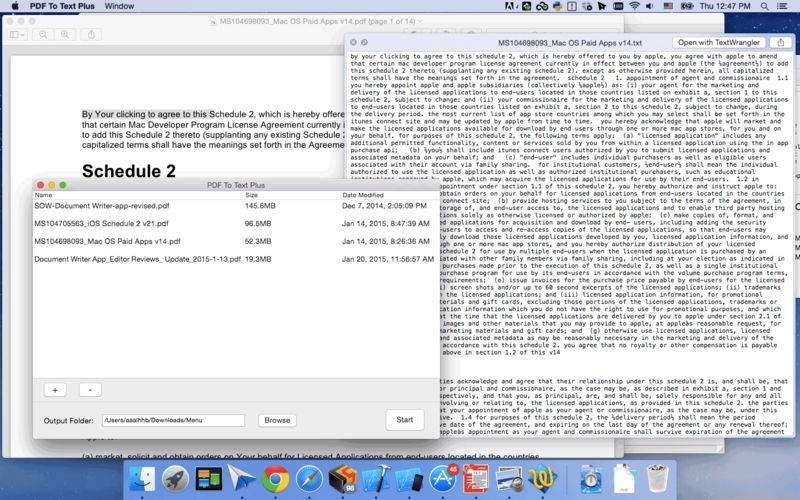Click the volume icon in menu bar
Viewport: 800px width, 500px height.
click(x=649, y=6)
